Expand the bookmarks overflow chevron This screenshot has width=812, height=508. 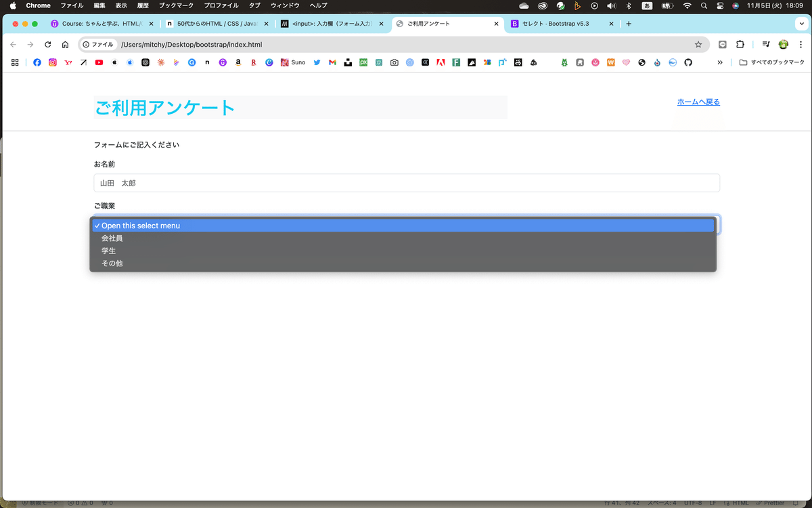point(720,62)
